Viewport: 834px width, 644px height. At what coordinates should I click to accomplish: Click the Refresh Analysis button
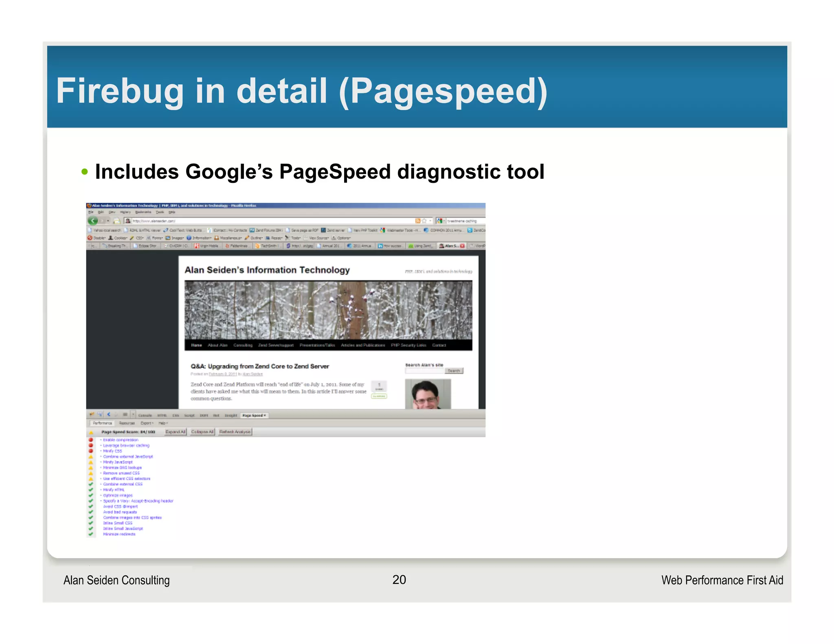click(x=235, y=432)
